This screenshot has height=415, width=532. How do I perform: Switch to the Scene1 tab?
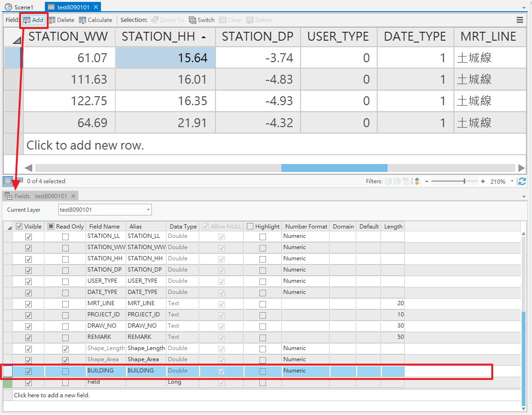tap(19, 7)
